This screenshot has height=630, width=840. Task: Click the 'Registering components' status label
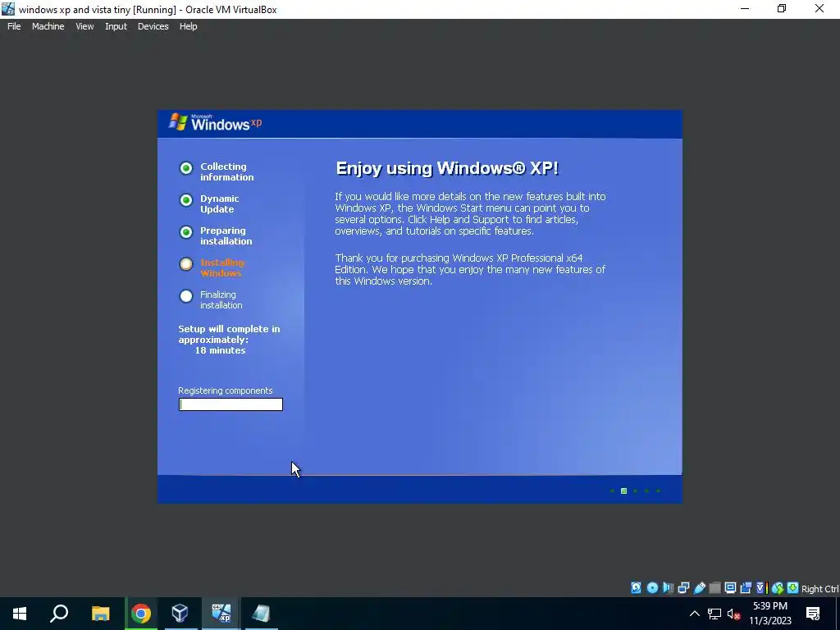[225, 390]
